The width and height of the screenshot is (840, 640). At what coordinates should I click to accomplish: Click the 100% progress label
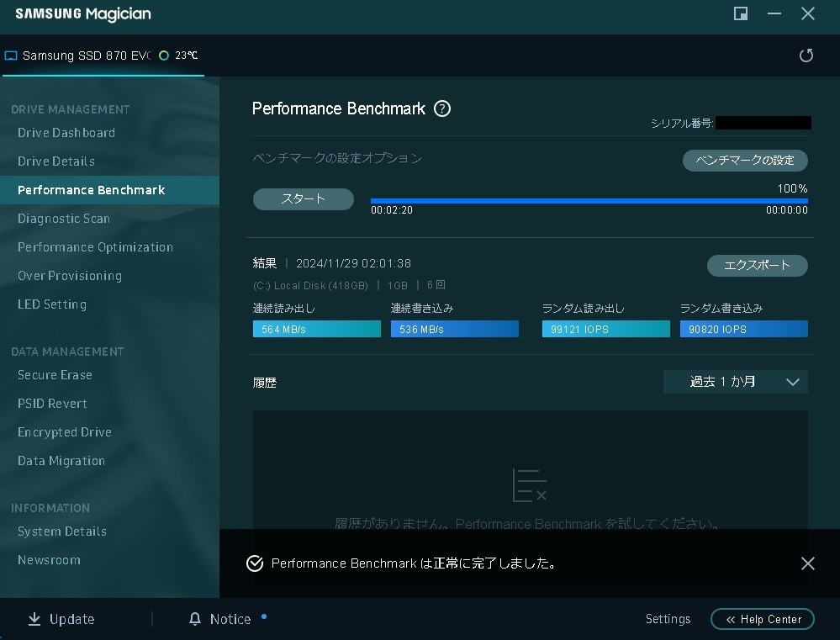point(792,188)
